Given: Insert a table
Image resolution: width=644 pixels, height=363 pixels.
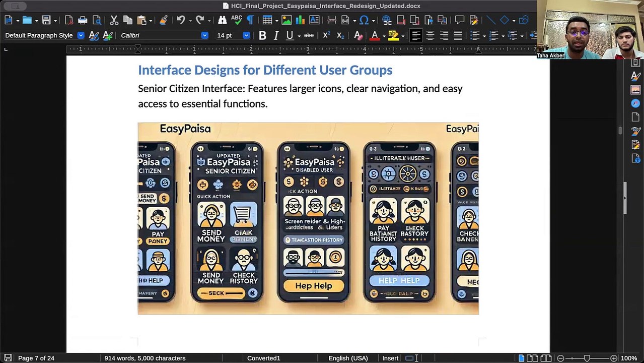Looking at the screenshot, I should pyautogui.click(x=267, y=20).
